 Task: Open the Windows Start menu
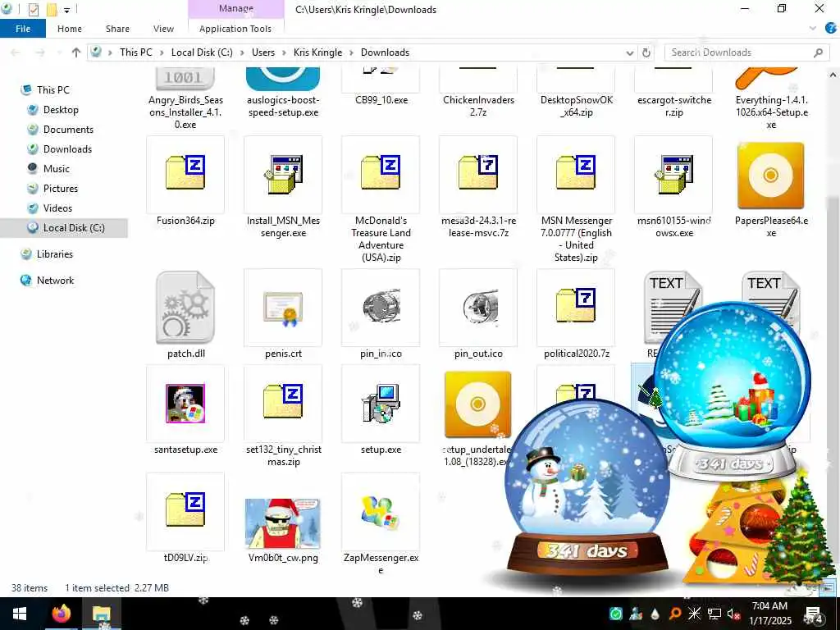tap(20, 614)
